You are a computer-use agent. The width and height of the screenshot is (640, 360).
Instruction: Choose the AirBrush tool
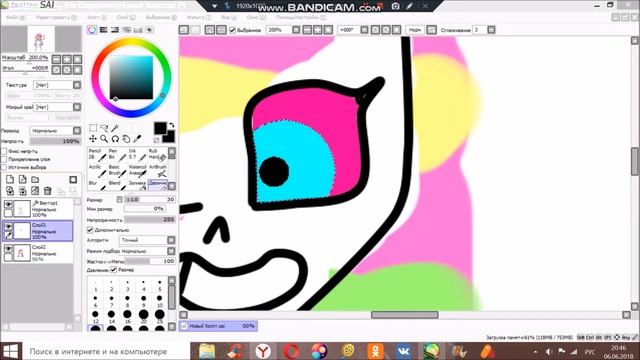pyautogui.click(x=157, y=171)
